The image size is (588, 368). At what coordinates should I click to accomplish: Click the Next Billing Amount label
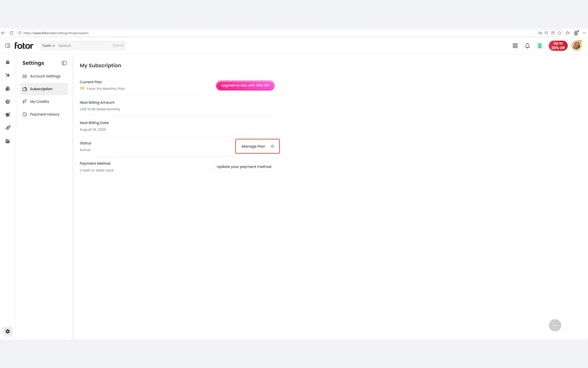pyautogui.click(x=97, y=103)
